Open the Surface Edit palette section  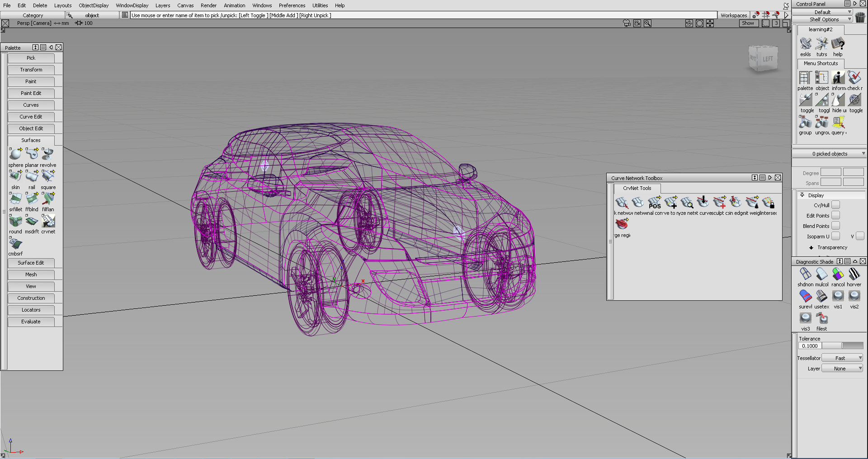point(31,263)
